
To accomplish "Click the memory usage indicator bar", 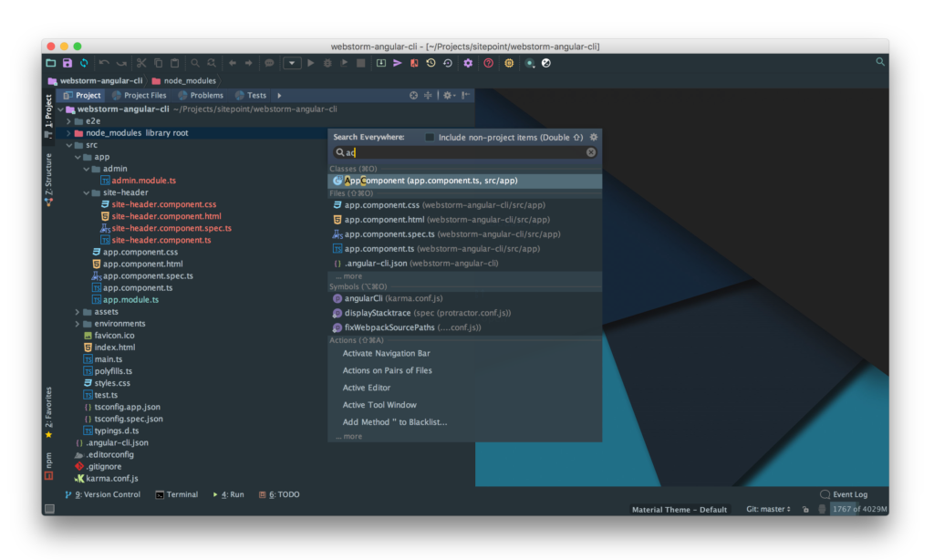I will [858, 509].
